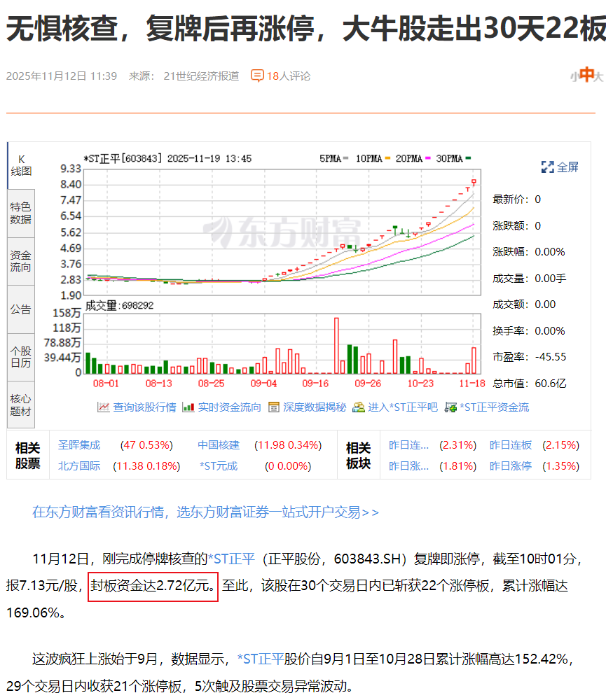Click the 全屏 fullscreen icon

(x=547, y=167)
